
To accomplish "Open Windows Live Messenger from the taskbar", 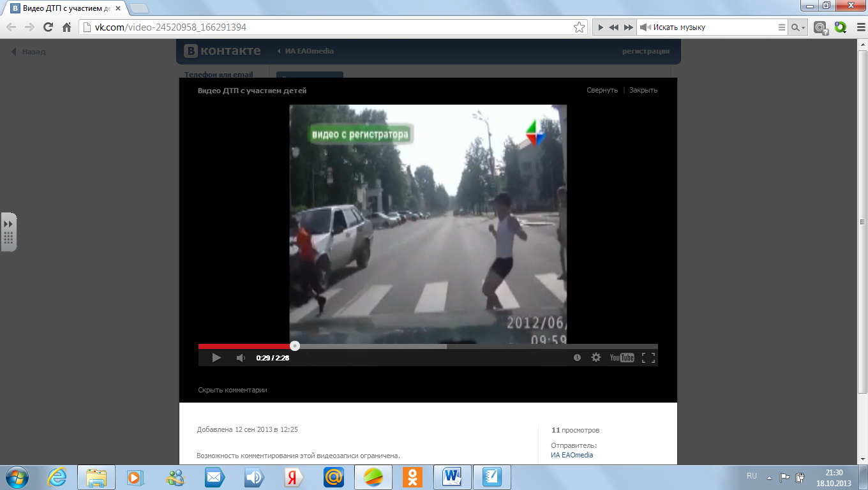I will [175, 477].
